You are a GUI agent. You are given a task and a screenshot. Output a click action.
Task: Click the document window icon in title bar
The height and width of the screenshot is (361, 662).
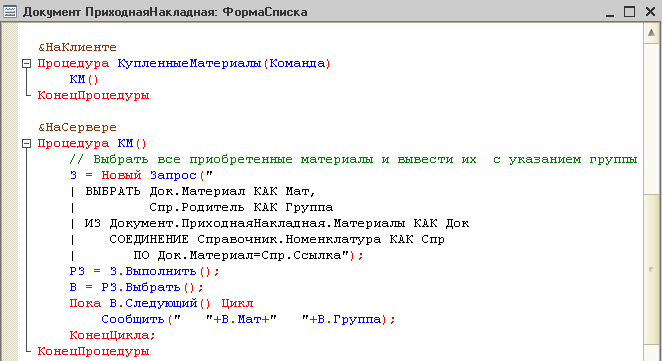[x=9, y=12]
